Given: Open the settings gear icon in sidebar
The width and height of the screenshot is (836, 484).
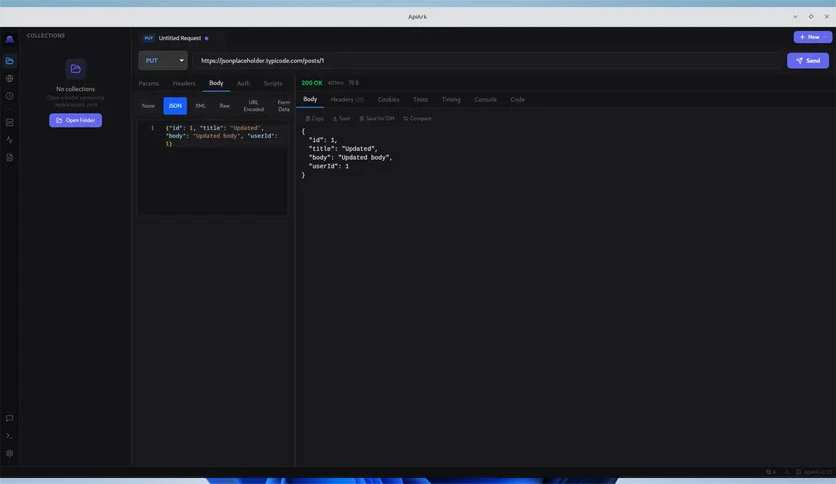Looking at the screenshot, I should pos(10,454).
